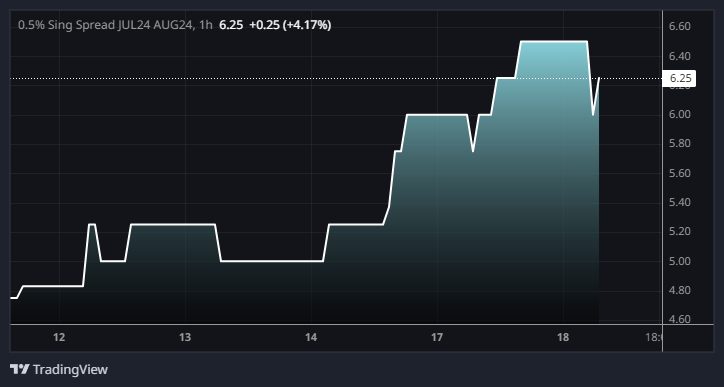724x387 pixels.
Task: Click the current price label 6.25 on axis
Action: pos(679,79)
